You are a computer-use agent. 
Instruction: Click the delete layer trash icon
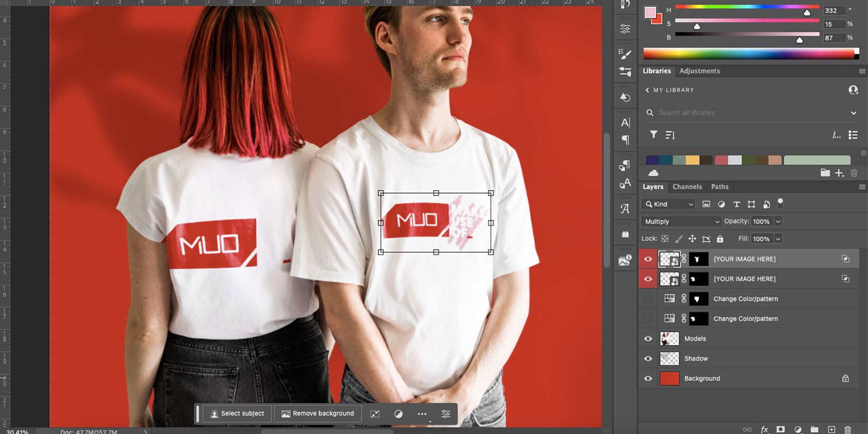(x=847, y=429)
